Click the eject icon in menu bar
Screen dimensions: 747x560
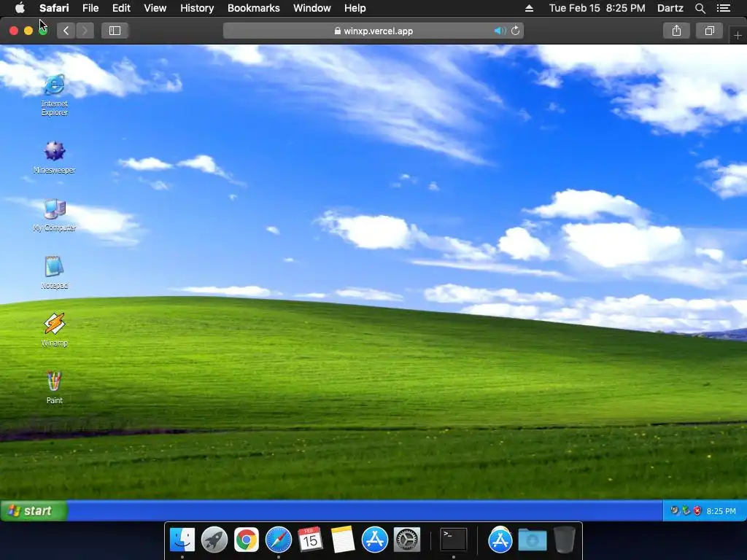(529, 8)
